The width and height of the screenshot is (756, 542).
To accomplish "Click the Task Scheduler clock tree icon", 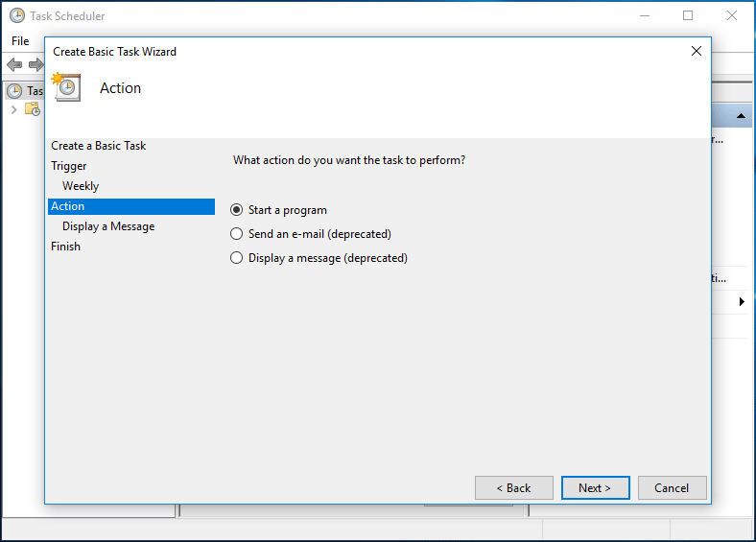I will [x=14, y=91].
